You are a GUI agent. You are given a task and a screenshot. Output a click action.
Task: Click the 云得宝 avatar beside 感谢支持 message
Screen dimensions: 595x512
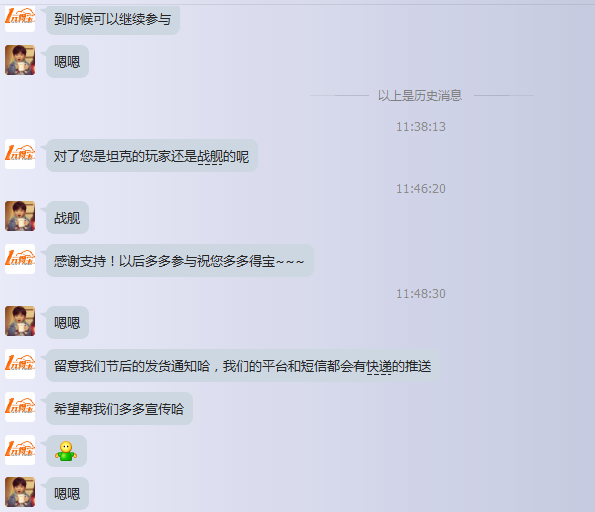[x=20, y=259]
